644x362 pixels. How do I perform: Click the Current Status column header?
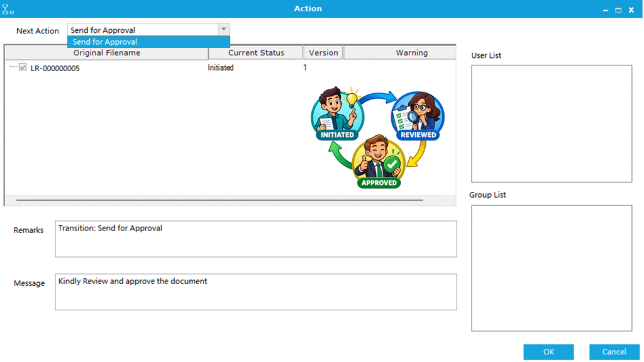click(x=256, y=53)
